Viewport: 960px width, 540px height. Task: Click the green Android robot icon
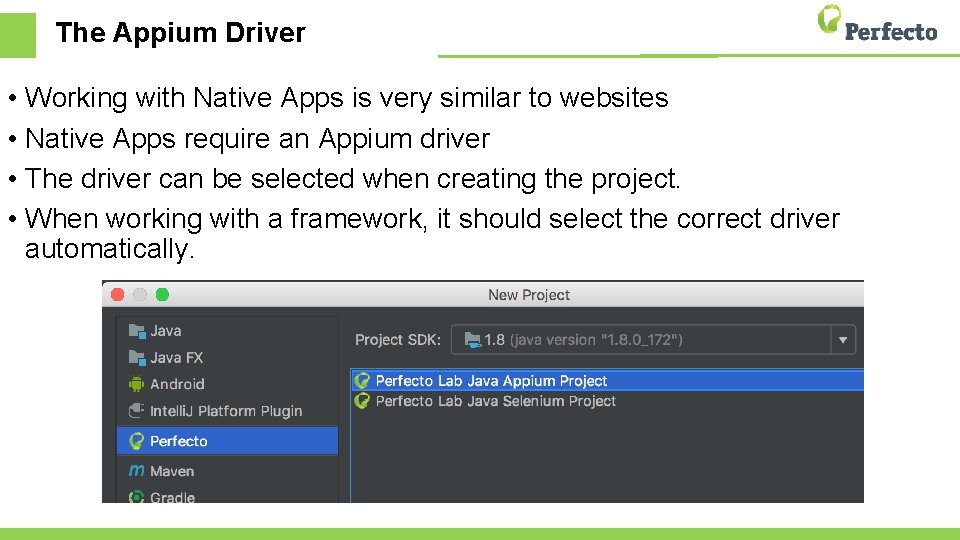tap(136, 384)
